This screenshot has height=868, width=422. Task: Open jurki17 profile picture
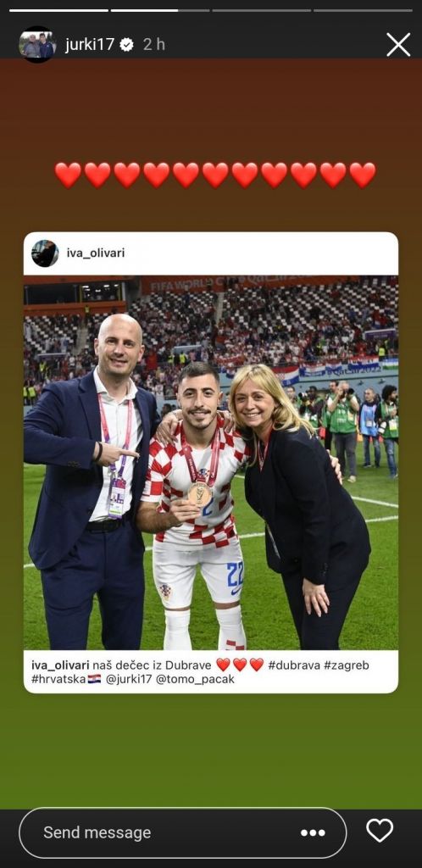[x=37, y=44]
